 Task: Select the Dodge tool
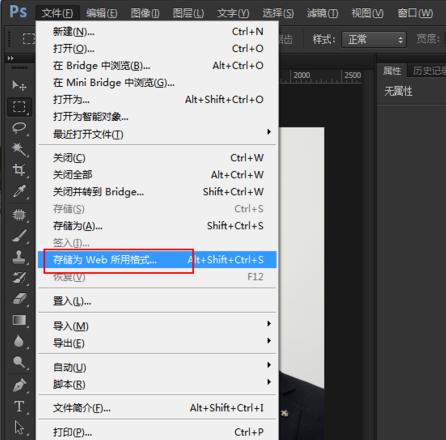[19, 362]
